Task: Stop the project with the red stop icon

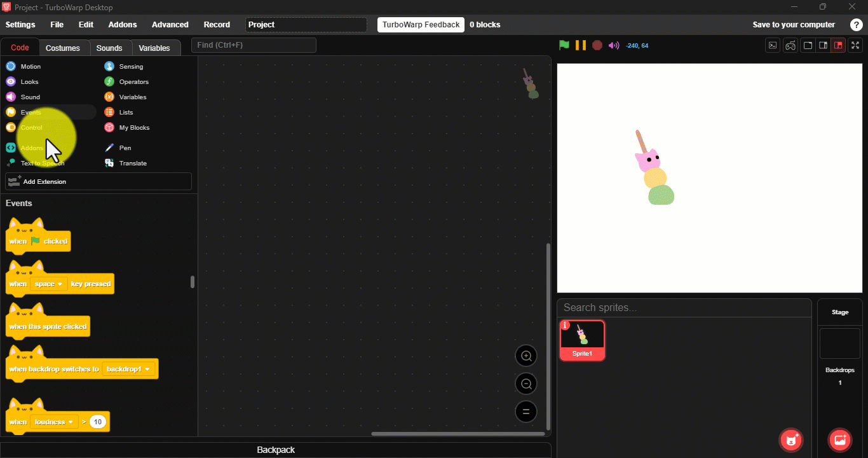Action: [x=597, y=45]
